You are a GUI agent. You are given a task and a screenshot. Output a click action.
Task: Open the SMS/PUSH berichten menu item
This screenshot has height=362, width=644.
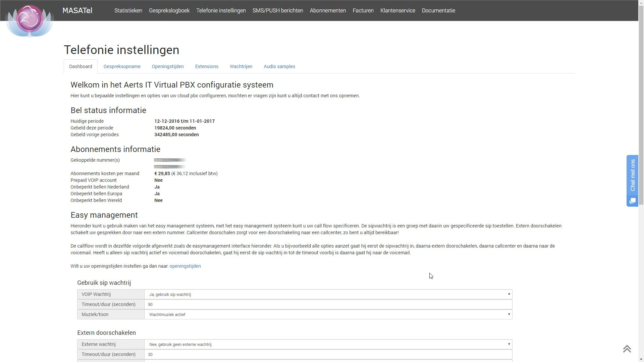click(277, 10)
